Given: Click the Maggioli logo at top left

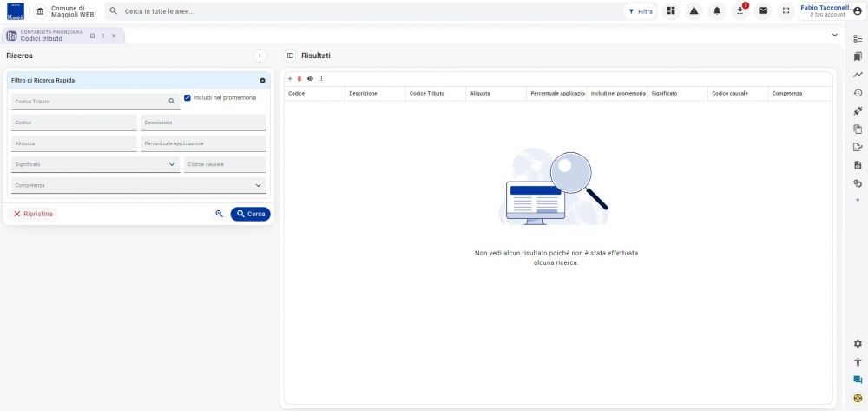Looking at the screenshot, I should (x=16, y=11).
